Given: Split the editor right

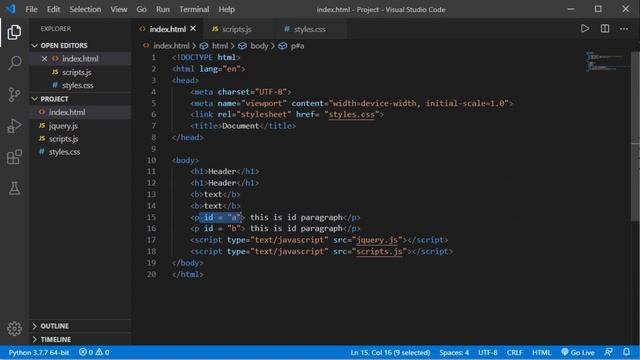Looking at the screenshot, I should [605, 29].
